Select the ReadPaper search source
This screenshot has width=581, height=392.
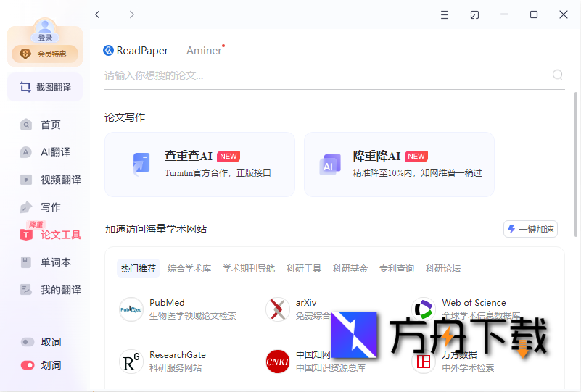136,50
